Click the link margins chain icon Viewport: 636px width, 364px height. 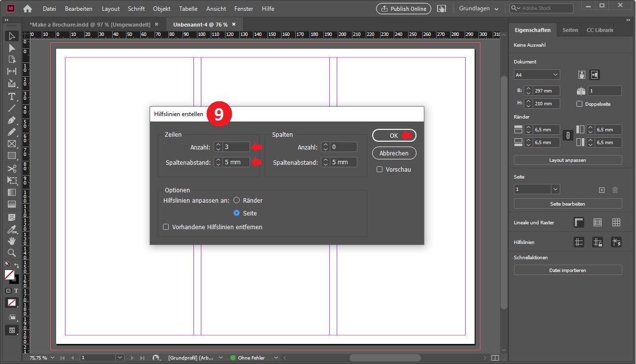(568, 136)
